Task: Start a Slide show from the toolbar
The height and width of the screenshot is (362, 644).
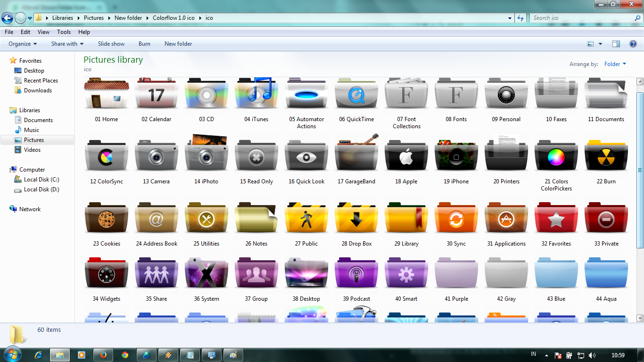Action: (111, 44)
